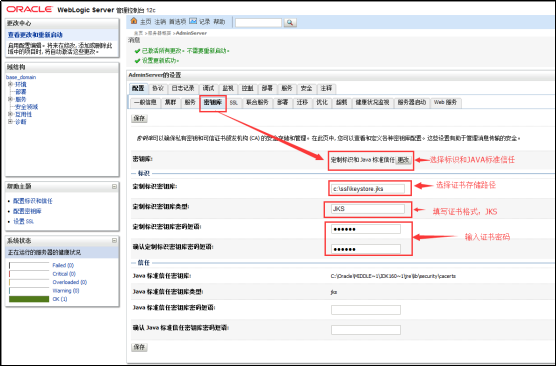
Task: Open the Web Services sub-tab
Action: (445, 102)
